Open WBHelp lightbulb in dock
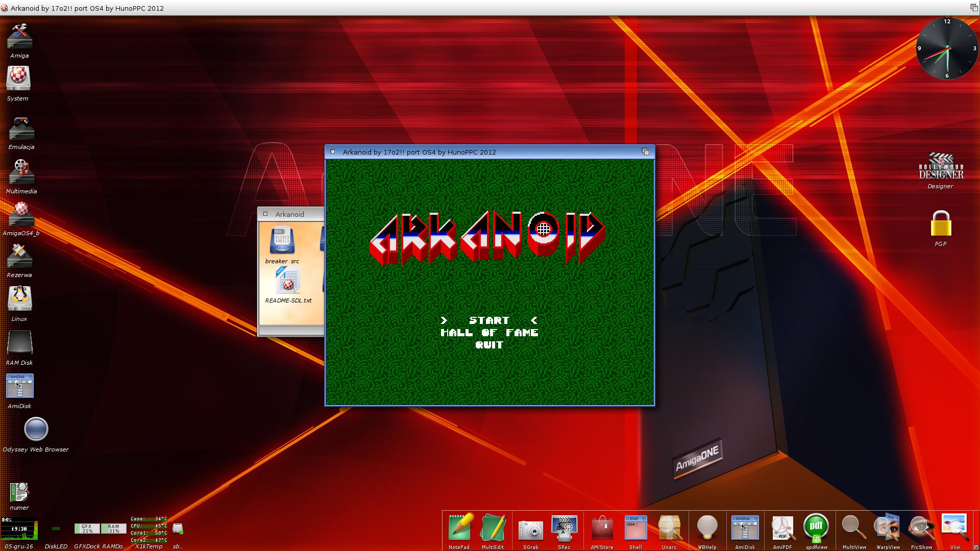 tap(707, 528)
